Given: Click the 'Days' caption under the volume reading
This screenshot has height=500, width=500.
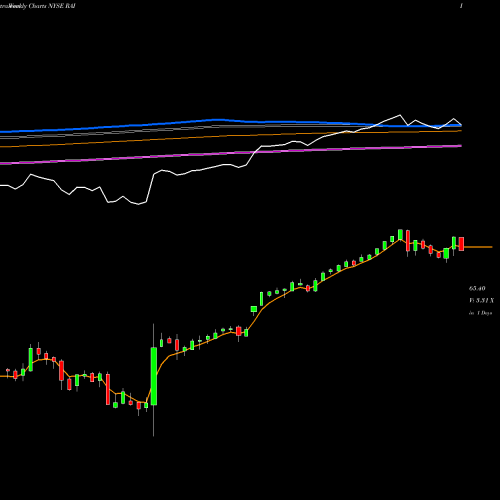Looking at the screenshot, I should pos(481,313).
